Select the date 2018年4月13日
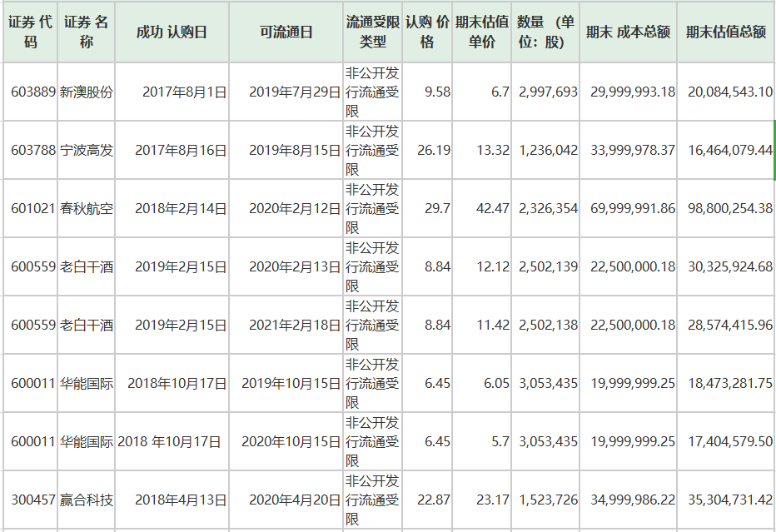776x532 pixels. (x=181, y=500)
